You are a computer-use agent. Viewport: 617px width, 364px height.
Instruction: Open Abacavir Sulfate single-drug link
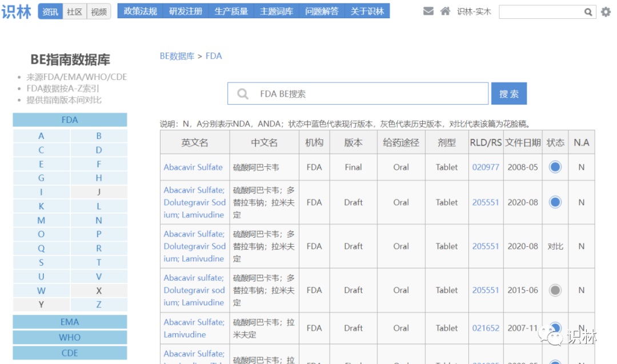coord(193,167)
